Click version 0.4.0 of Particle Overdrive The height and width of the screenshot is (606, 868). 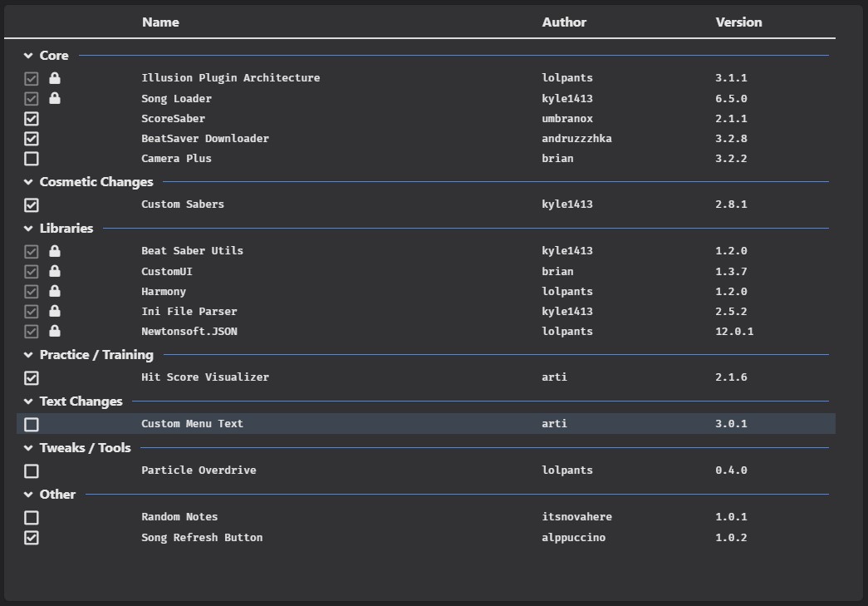tap(731, 470)
